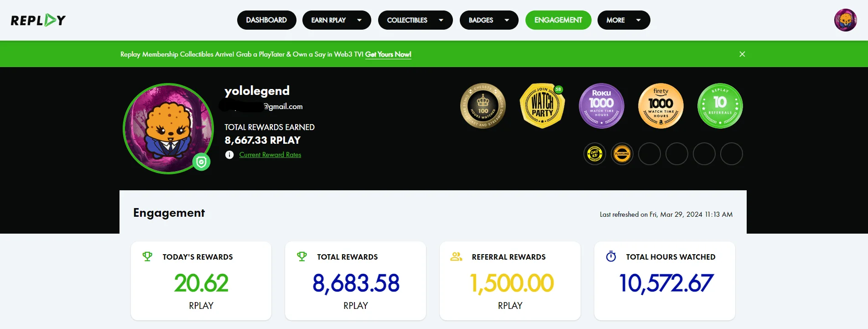Click the 10,572.67 total hours watched value

pos(665,283)
